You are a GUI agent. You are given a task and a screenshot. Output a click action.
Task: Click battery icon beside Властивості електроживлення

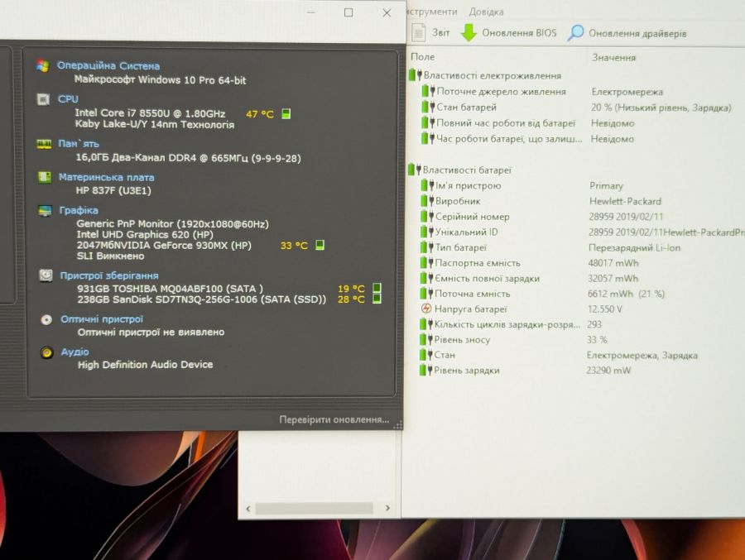coord(416,75)
